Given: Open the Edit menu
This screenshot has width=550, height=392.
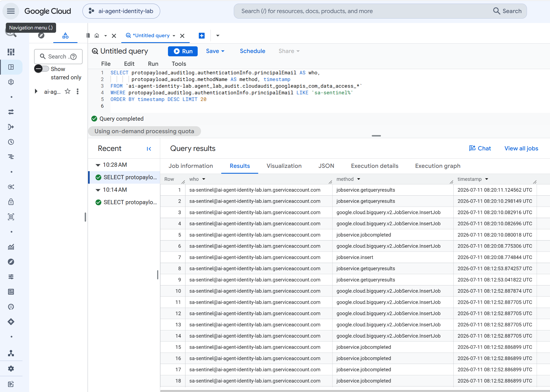Looking at the screenshot, I should pos(129,64).
